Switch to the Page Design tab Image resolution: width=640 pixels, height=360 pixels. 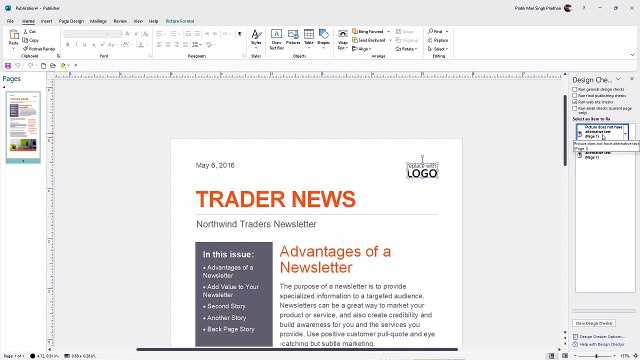click(71, 21)
